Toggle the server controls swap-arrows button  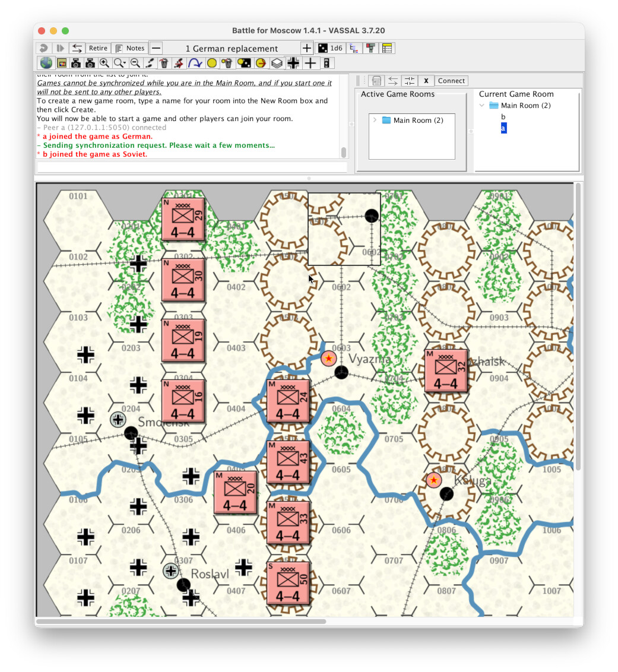point(392,81)
